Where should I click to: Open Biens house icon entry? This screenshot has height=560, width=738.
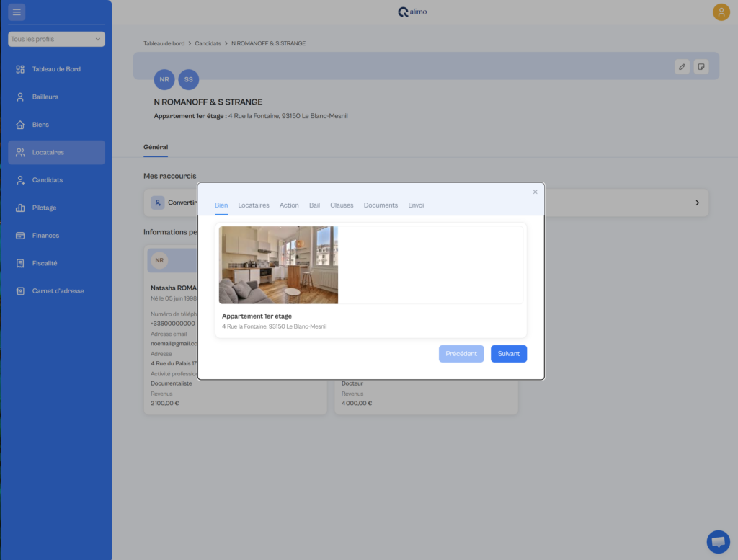pyautogui.click(x=56, y=125)
